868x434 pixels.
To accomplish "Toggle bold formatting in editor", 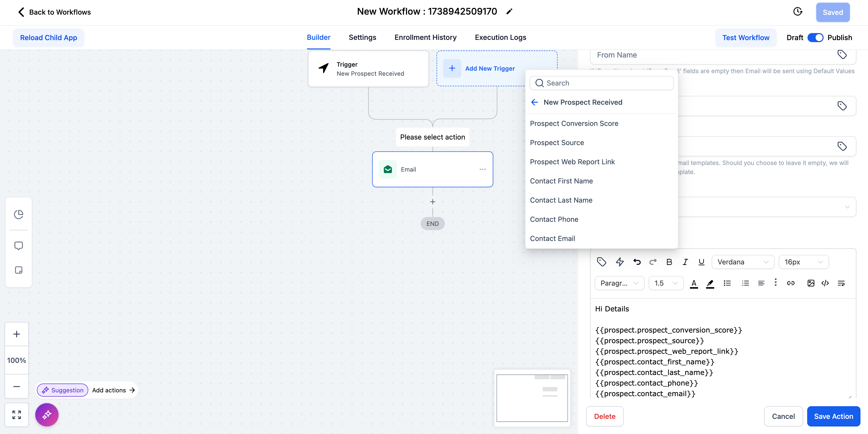I will tap(669, 262).
